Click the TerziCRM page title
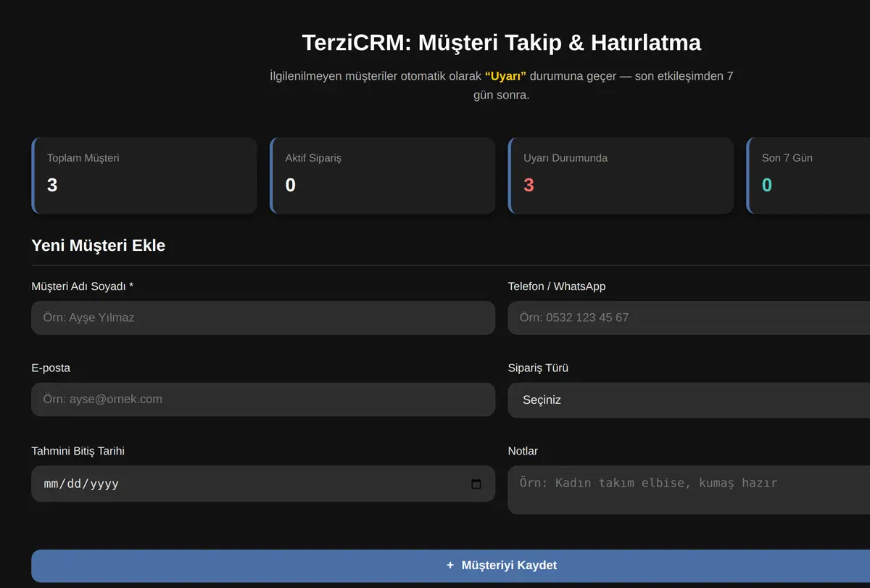Viewport: 870px width, 588px height. (x=502, y=43)
